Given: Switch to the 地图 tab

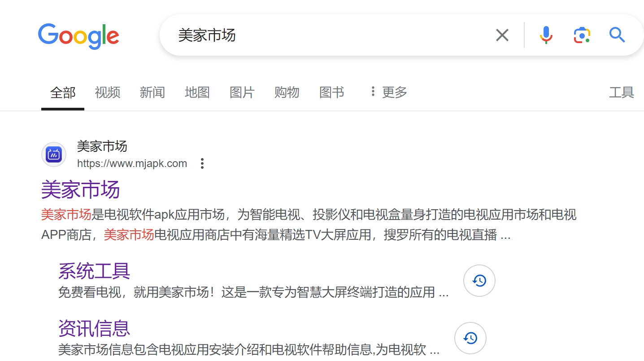Looking at the screenshot, I should 197,92.
